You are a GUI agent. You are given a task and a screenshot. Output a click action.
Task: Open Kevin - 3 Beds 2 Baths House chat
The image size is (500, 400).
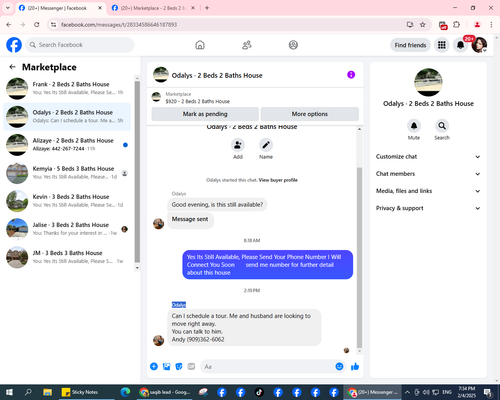click(x=67, y=201)
